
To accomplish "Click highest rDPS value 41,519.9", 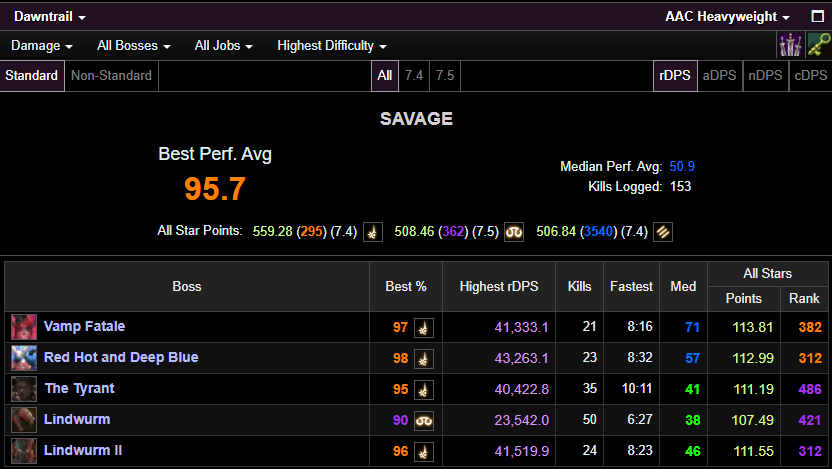I will coord(521,451).
